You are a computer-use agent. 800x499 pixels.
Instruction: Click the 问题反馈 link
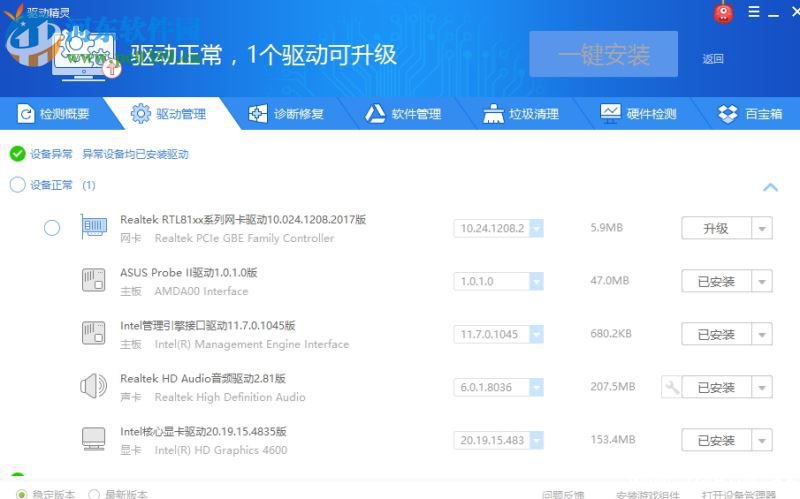point(563,494)
